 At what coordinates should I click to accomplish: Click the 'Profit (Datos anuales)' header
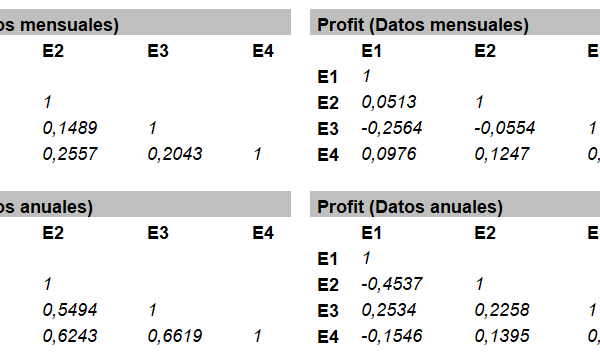(410, 207)
